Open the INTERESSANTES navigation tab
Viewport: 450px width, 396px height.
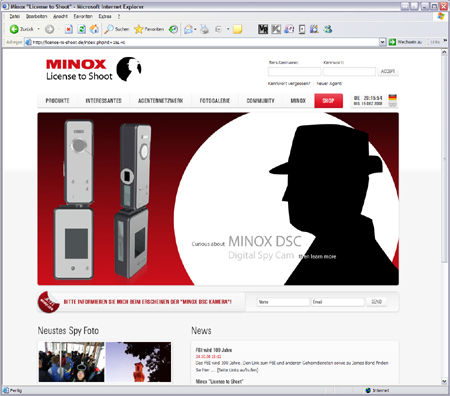tap(103, 101)
